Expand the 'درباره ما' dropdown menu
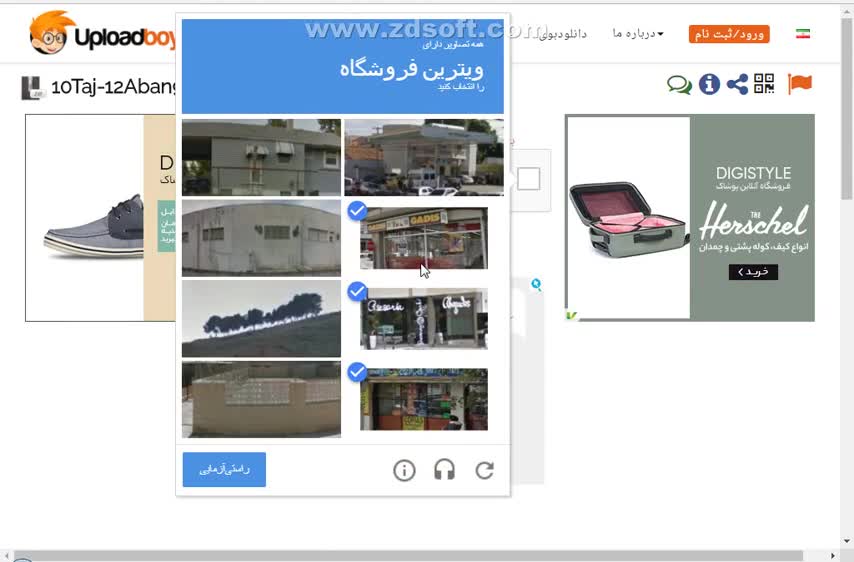Image resolution: width=854 pixels, height=562 pixels. pos(638,34)
